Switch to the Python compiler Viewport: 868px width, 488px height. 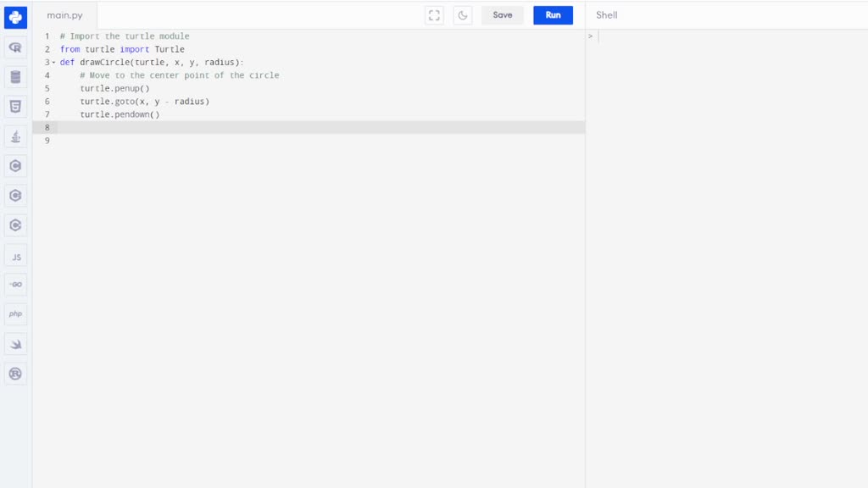(15, 17)
